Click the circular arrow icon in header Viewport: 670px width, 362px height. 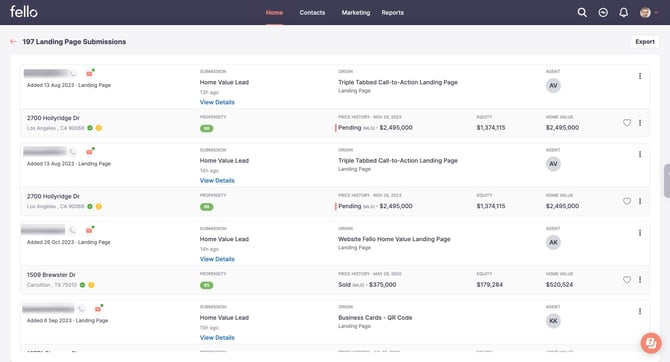point(603,12)
